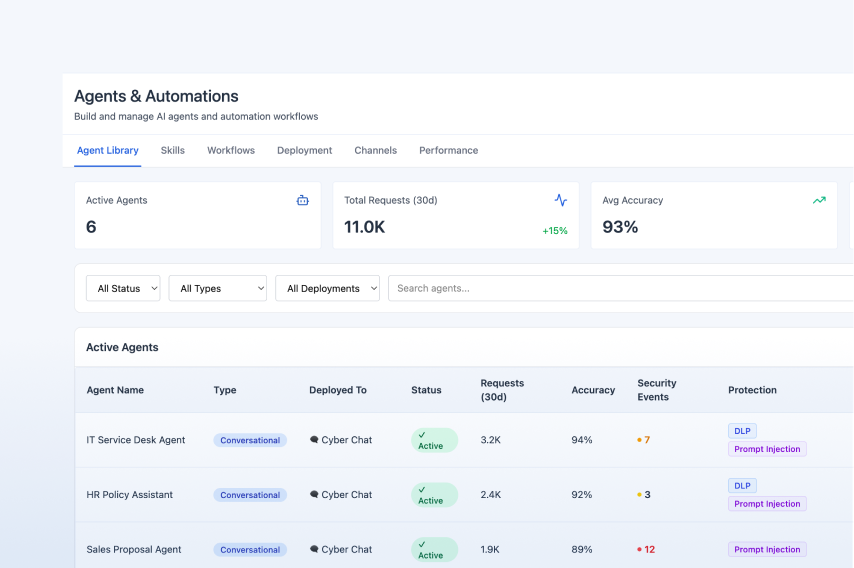This screenshot has width=854, height=568.
Task: Open the Channels tab
Action: tap(375, 150)
